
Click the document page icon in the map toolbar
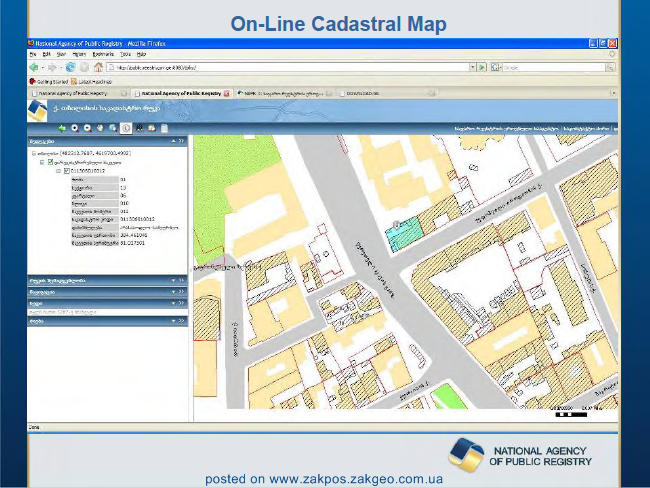point(165,128)
